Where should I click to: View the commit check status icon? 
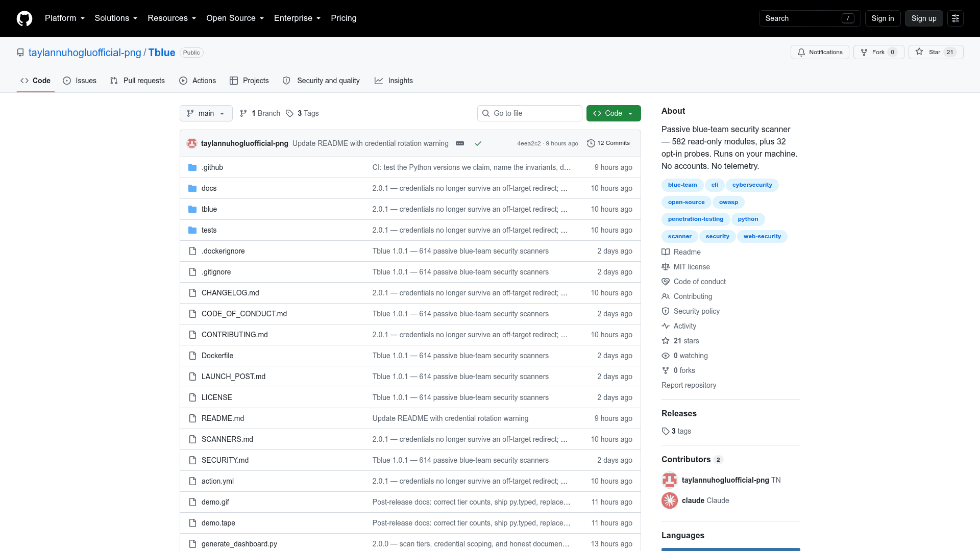(x=478, y=143)
